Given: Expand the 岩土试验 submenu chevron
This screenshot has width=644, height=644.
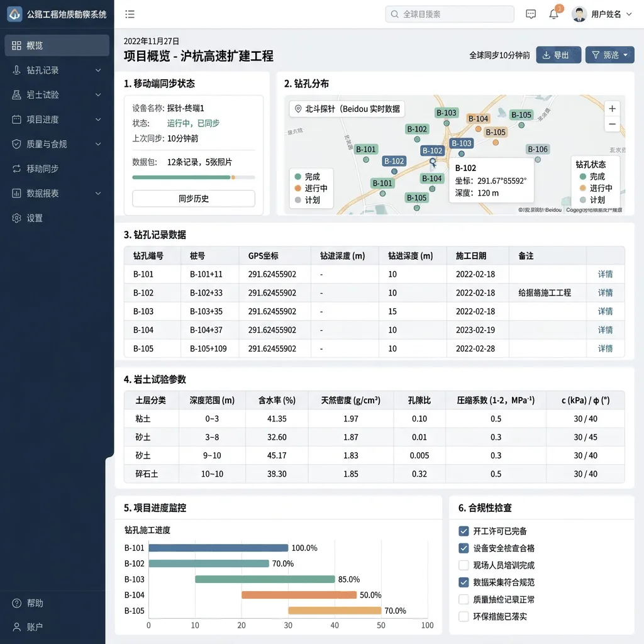Looking at the screenshot, I should (98, 95).
